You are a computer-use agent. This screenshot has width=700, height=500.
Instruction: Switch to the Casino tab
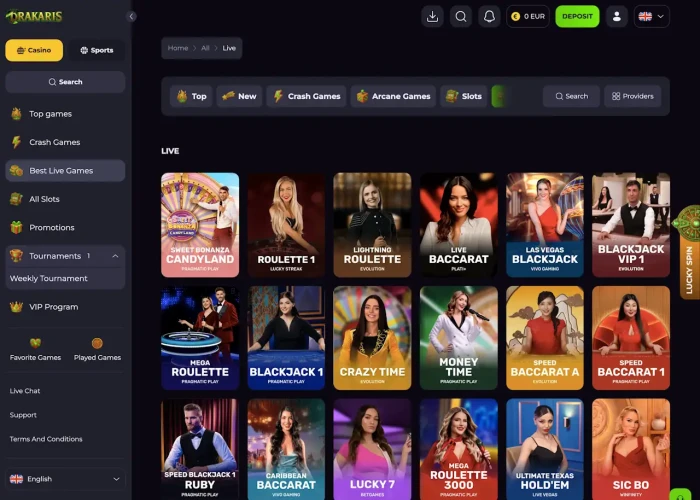34,50
